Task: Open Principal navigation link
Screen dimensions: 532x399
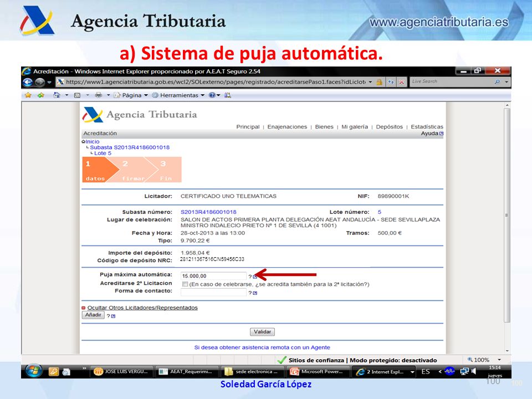Action: [x=248, y=126]
